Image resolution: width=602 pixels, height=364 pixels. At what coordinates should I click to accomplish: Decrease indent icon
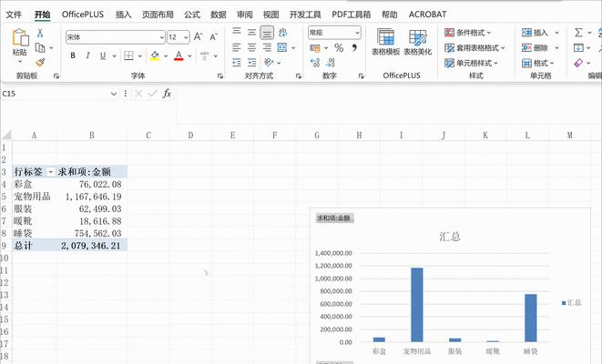(x=237, y=62)
